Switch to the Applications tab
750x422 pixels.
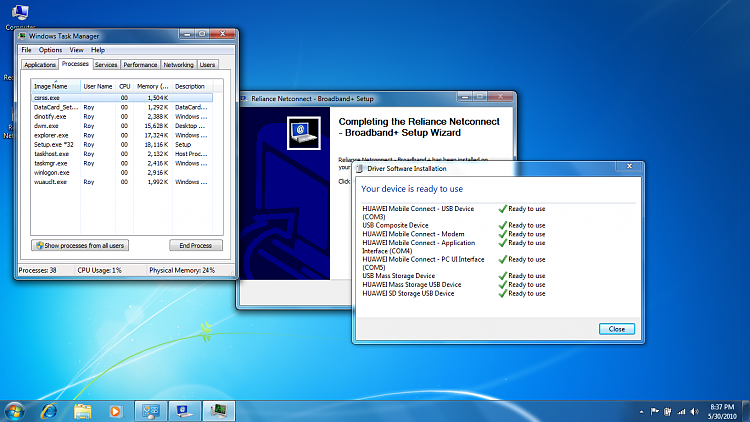tap(40, 65)
